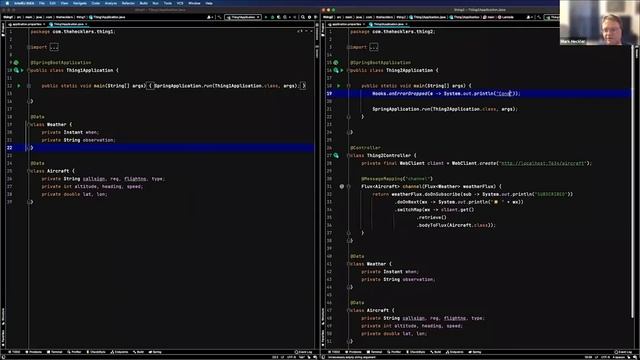Open the Endpoints tool window in left window
The width and height of the screenshot is (640, 360).
tap(120, 352)
